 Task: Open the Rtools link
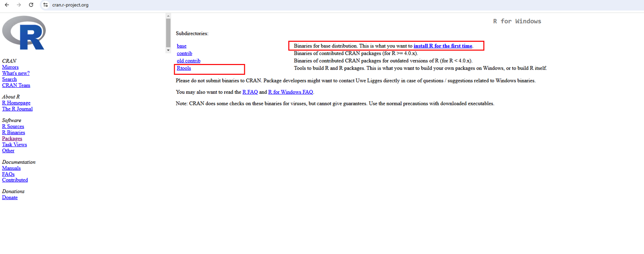pyautogui.click(x=184, y=68)
